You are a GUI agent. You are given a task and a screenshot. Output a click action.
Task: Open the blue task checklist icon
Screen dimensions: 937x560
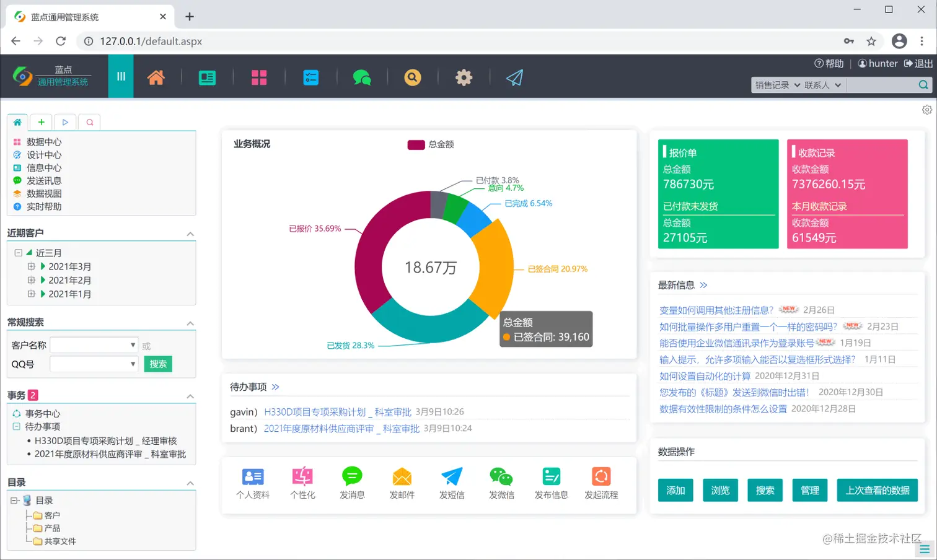click(310, 77)
